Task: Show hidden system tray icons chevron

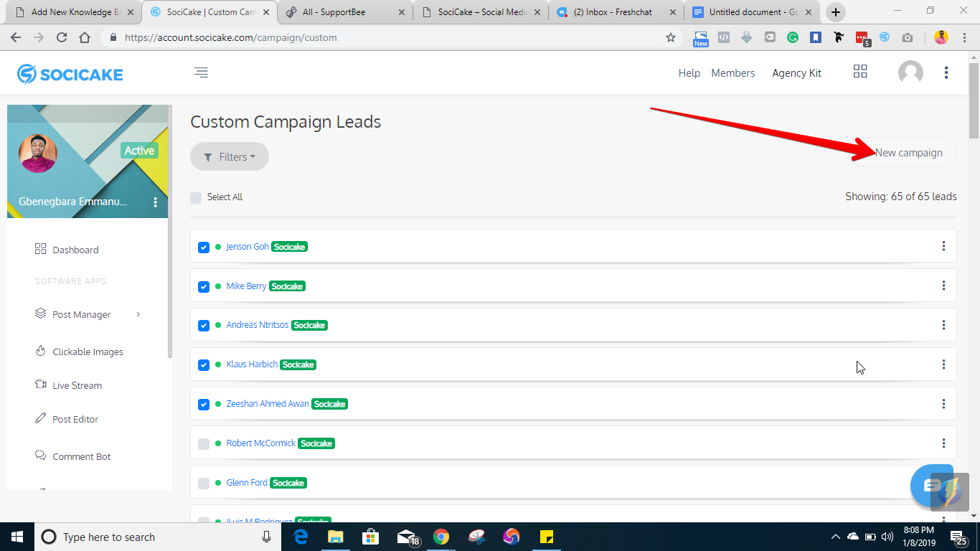Action: click(836, 537)
